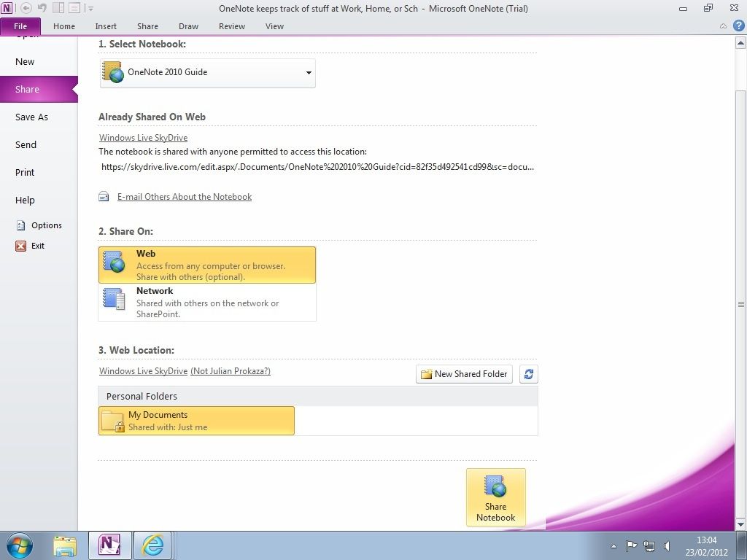Click the Back arrow in quick access toolbar

tap(26, 8)
